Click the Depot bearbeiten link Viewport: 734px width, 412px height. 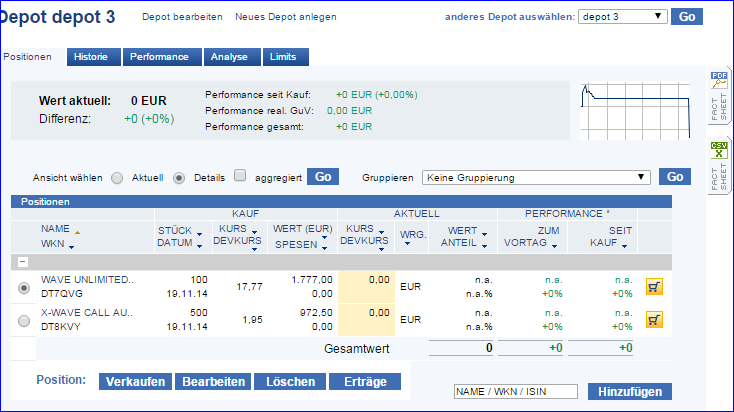tap(182, 17)
